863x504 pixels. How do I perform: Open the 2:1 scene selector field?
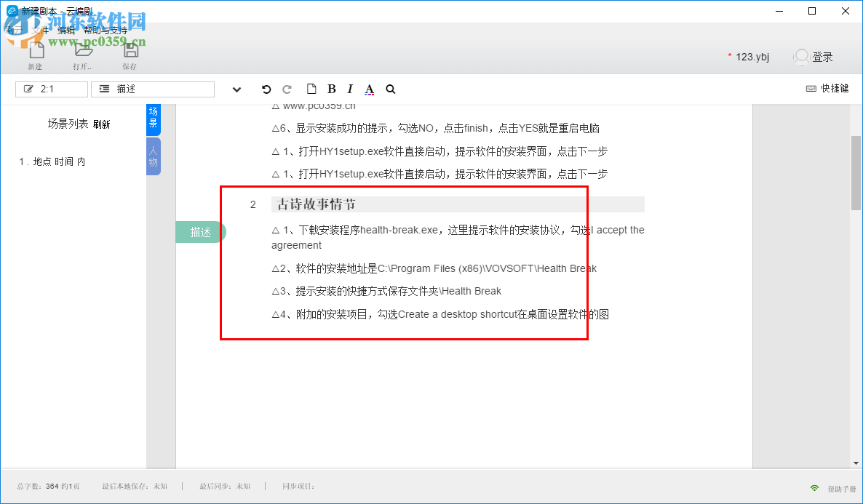point(51,89)
